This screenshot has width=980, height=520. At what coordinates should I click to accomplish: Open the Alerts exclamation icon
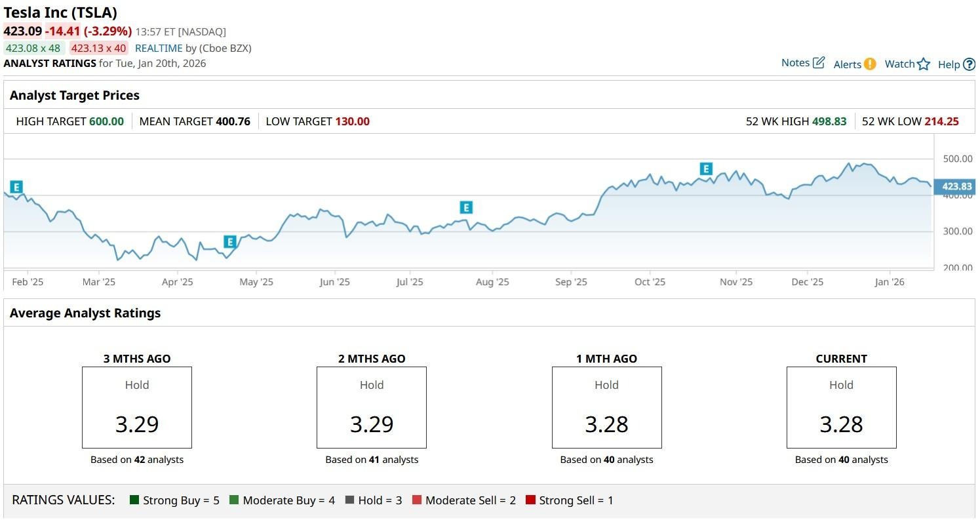pyautogui.click(x=869, y=64)
